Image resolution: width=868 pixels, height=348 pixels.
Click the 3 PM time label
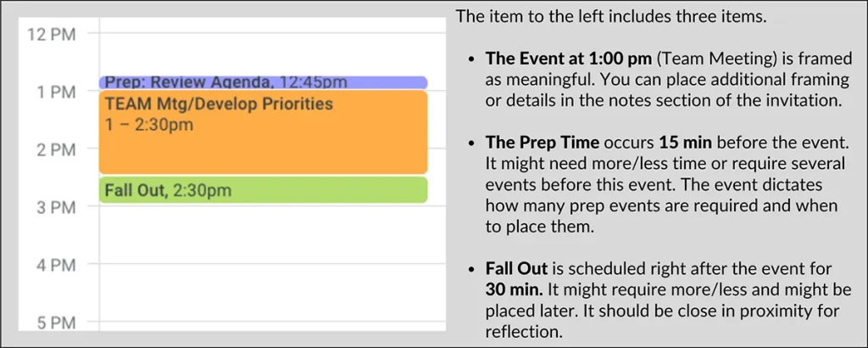58,208
